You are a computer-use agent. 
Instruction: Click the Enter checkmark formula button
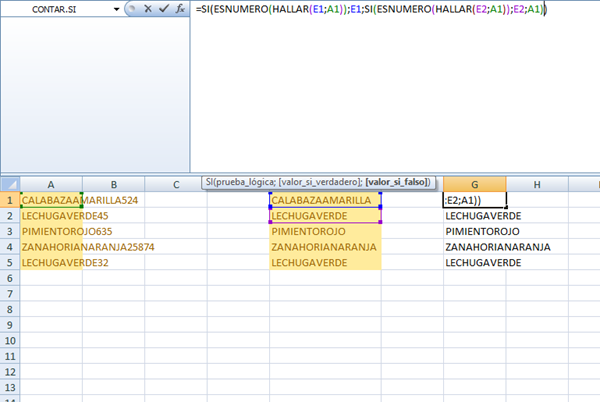(161, 8)
